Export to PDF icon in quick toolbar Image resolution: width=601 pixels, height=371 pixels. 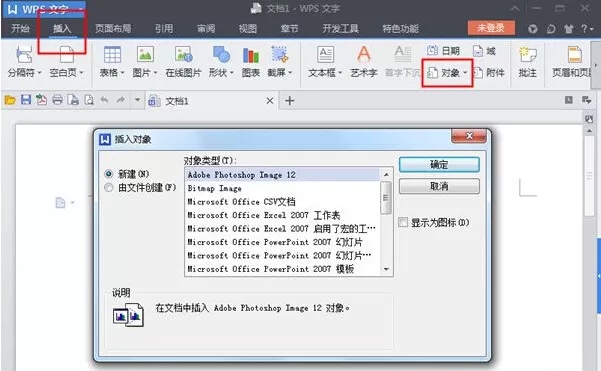(x=41, y=100)
